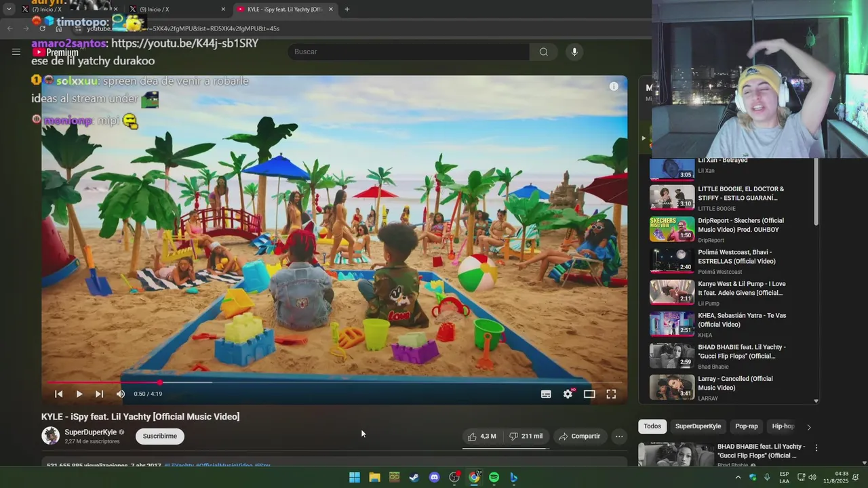Skip to next video in player
Viewport: 868px width, 488px height.
pyautogui.click(x=100, y=394)
